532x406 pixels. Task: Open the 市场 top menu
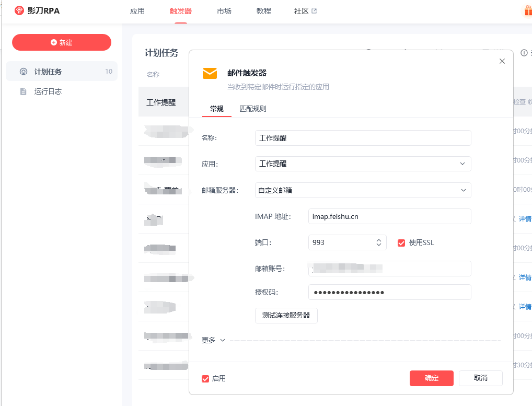pyautogui.click(x=224, y=11)
